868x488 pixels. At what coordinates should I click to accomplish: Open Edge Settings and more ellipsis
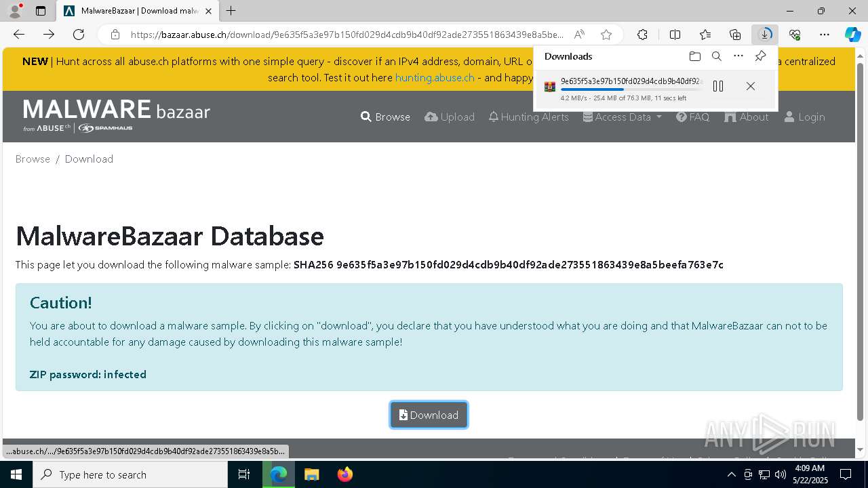[825, 35]
